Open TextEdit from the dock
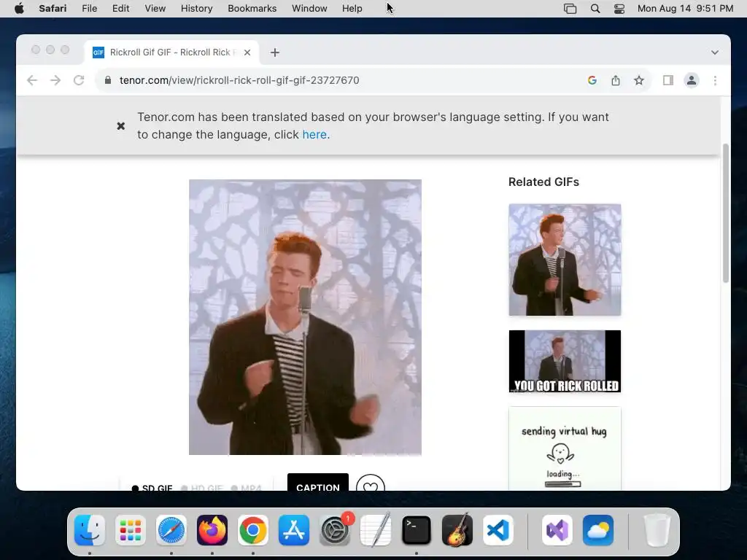Image resolution: width=747 pixels, height=560 pixels. pyautogui.click(x=376, y=530)
